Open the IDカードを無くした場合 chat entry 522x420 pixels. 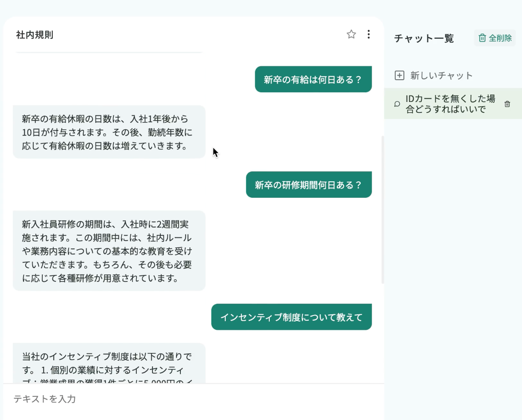tap(450, 104)
